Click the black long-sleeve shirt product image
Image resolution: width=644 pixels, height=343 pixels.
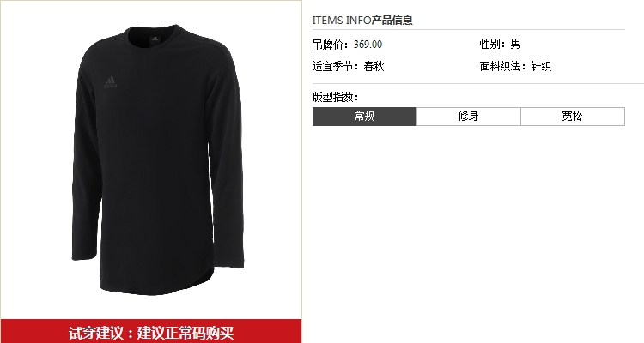point(158,159)
